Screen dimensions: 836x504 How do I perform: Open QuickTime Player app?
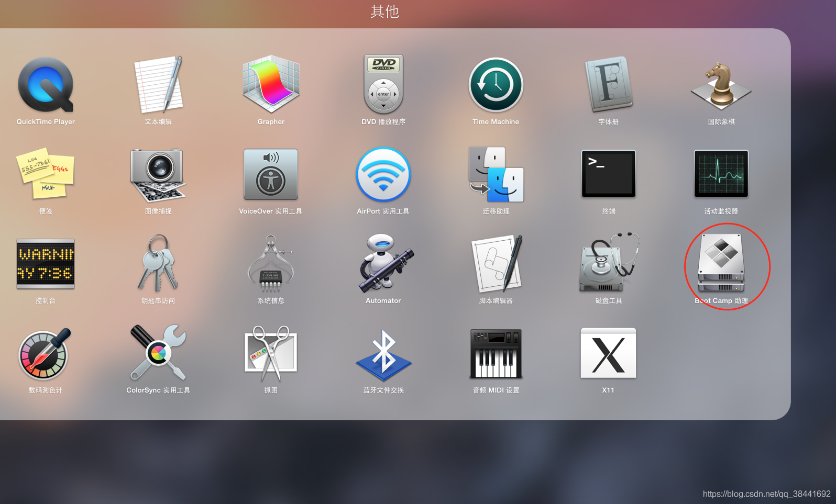tap(46, 85)
